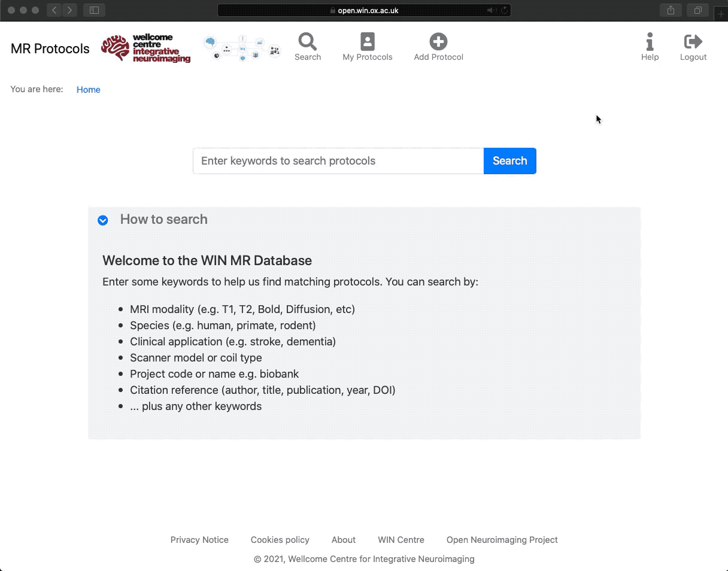Click the browser share icon

pyautogui.click(x=671, y=10)
